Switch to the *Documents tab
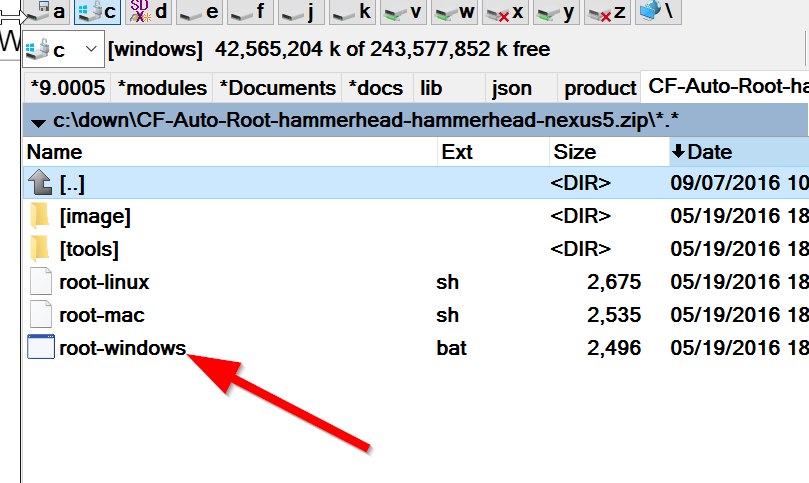The height and width of the screenshot is (483, 809). 277,88
